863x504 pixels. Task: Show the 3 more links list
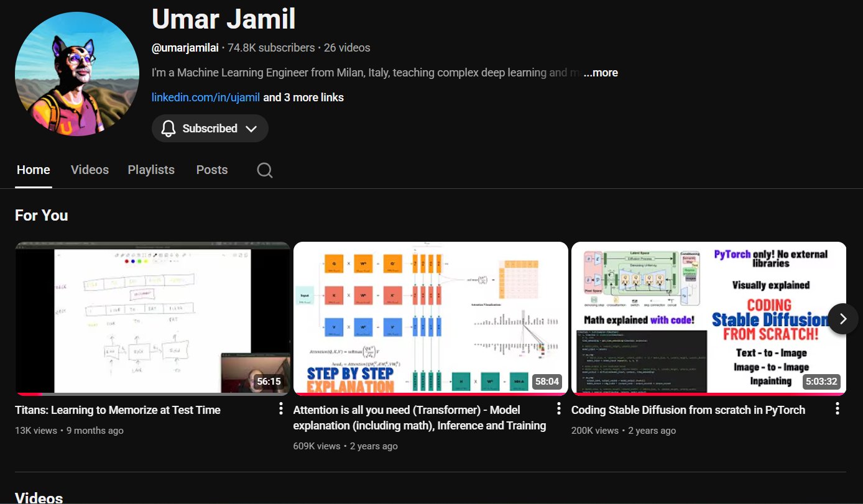tap(303, 98)
